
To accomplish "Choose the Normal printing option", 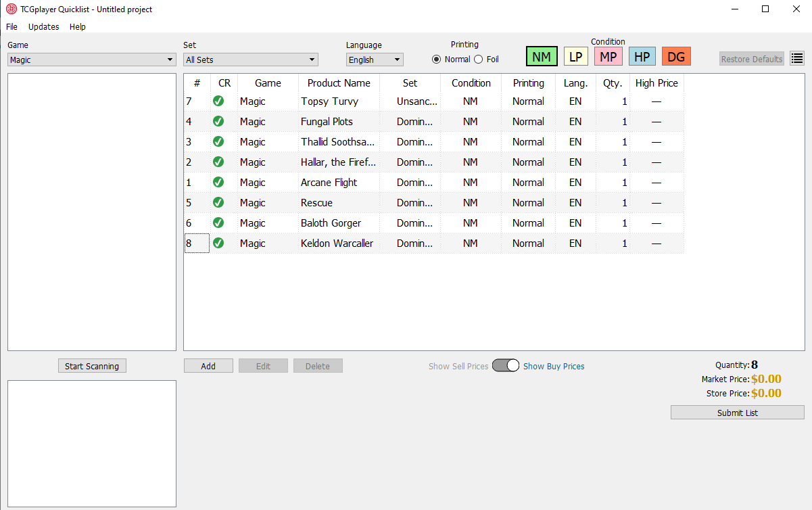I will [x=437, y=60].
